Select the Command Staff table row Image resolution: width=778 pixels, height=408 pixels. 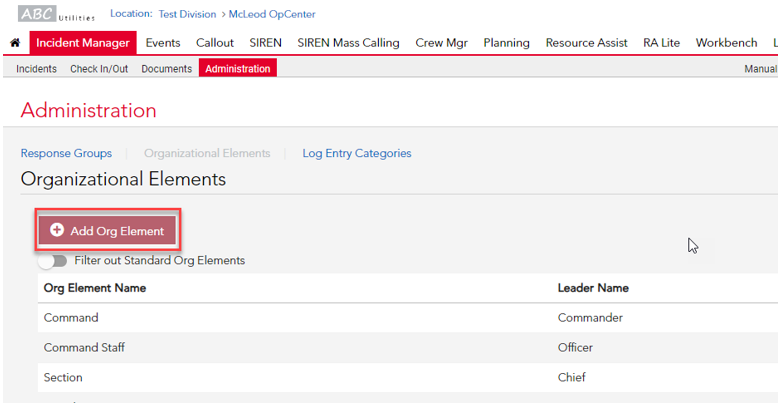click(x=408, y=347)
